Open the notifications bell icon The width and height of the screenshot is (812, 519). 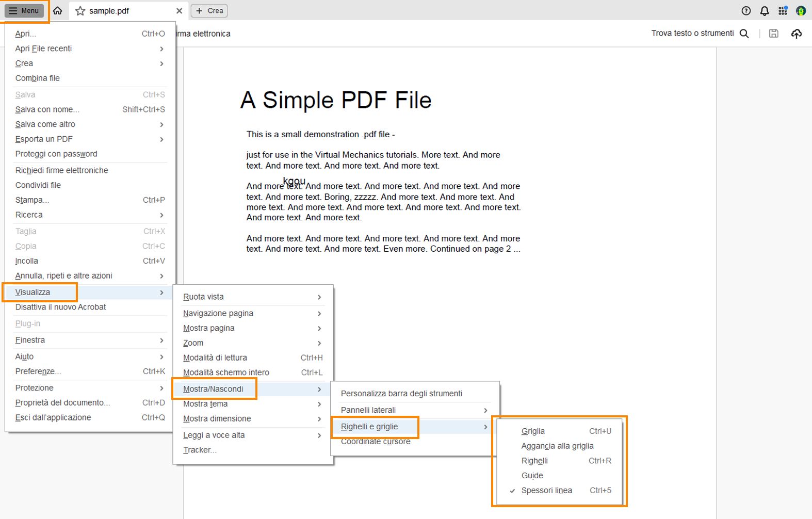(x=765, y=11)
